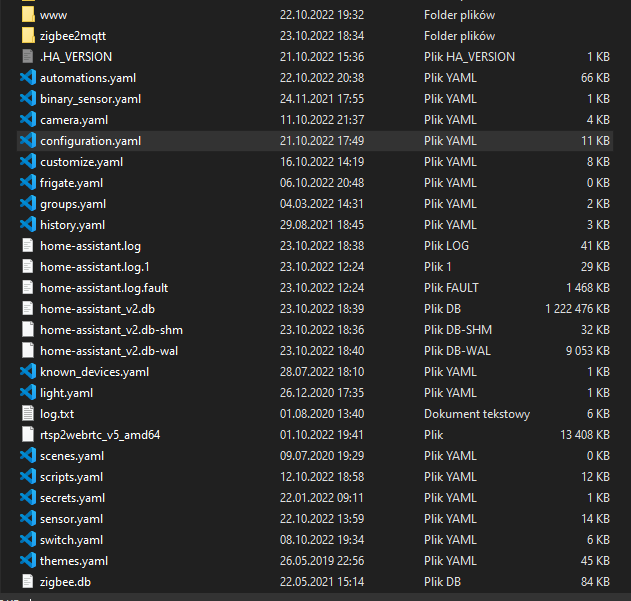Click the VS Code icon beside binary_sensor.yaml
631x601 pixels.
[x=28, y=99]
